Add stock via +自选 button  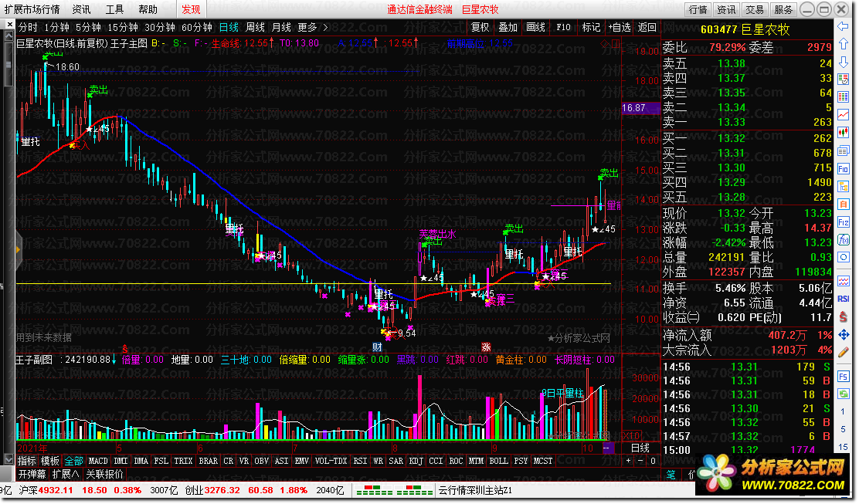(x=619, y=27)
